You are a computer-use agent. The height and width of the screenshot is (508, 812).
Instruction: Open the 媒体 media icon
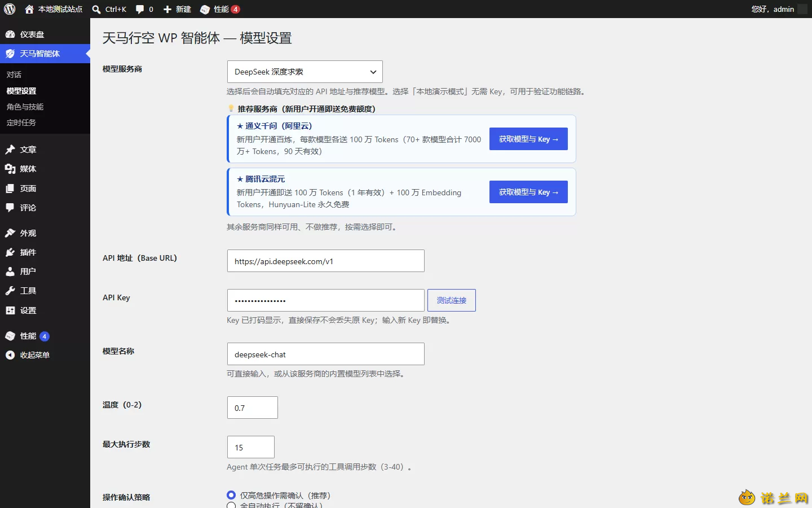point(10,169)
